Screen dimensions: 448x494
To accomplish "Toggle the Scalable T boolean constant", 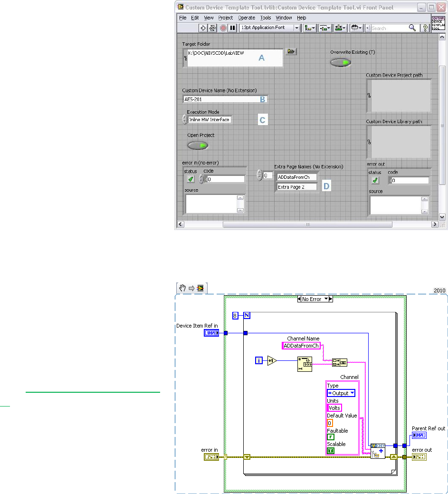I will [330, 451].
